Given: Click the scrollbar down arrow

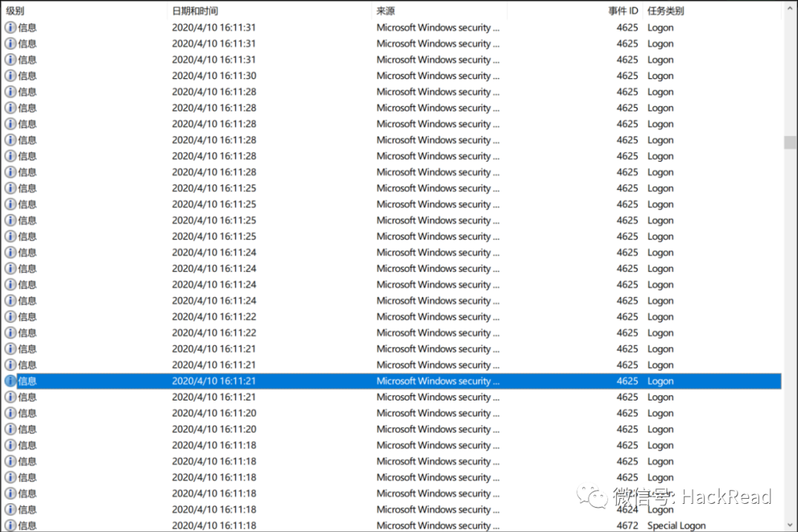Looking at the screenshot, I should tap(790, 525).
